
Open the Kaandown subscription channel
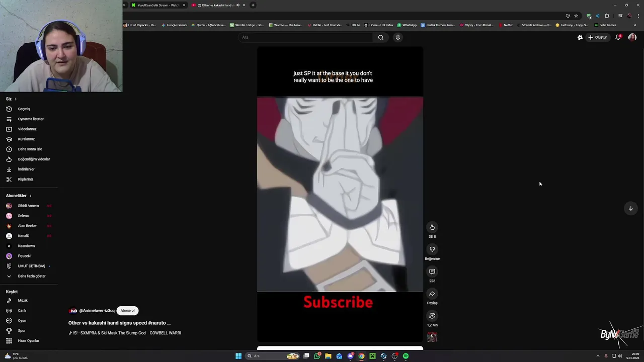pos(29,246)
